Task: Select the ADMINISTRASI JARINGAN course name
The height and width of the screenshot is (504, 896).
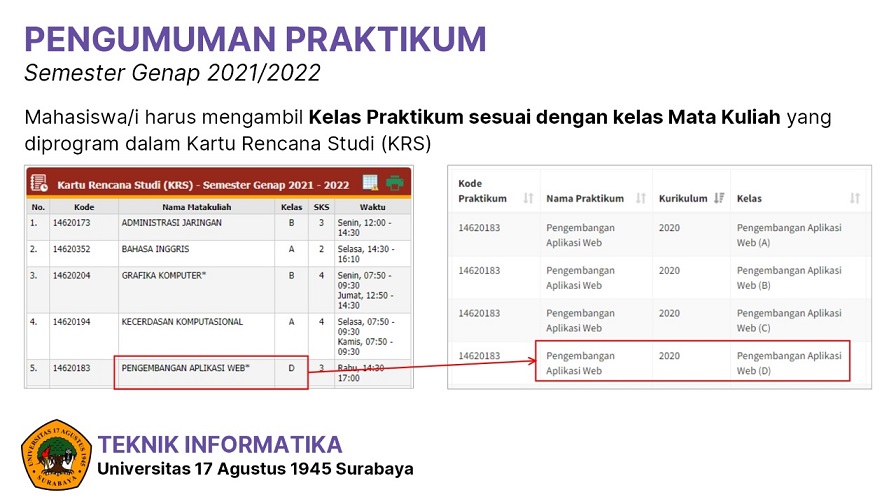Action: pos(171,223)
